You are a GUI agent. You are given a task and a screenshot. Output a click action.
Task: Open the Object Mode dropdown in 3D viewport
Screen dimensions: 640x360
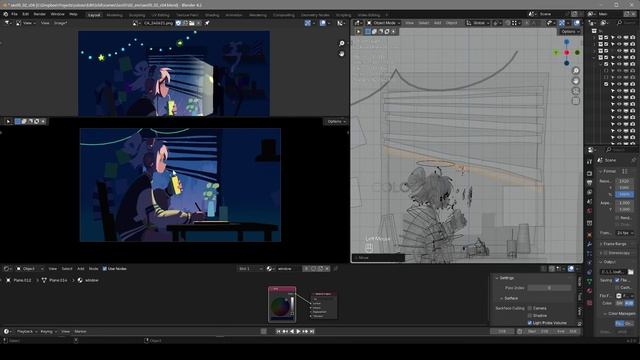pyautogui.click(x=384, y=23)
